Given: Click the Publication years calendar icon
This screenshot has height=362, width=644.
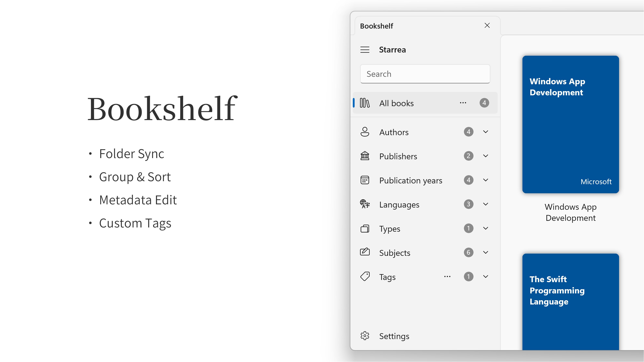Looking at the screenshot, I should pyautogui.click(x=365, y=180).
